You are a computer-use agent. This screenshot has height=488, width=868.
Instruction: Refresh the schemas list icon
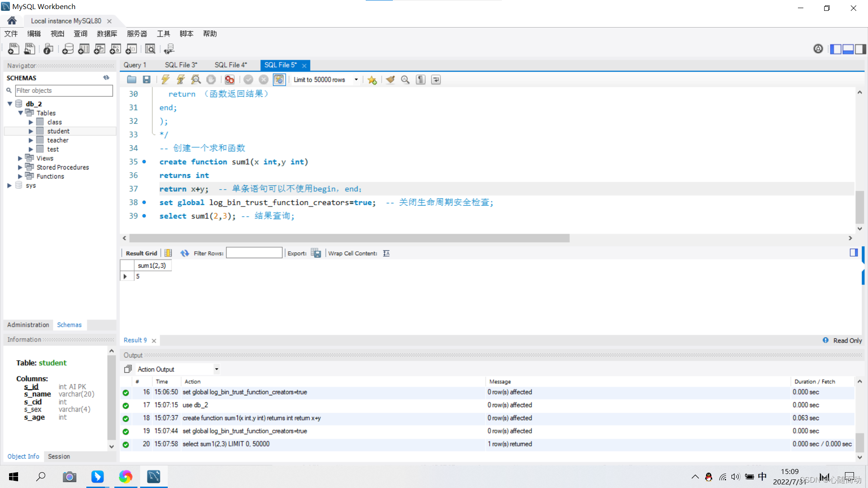(x=106, y=78)
